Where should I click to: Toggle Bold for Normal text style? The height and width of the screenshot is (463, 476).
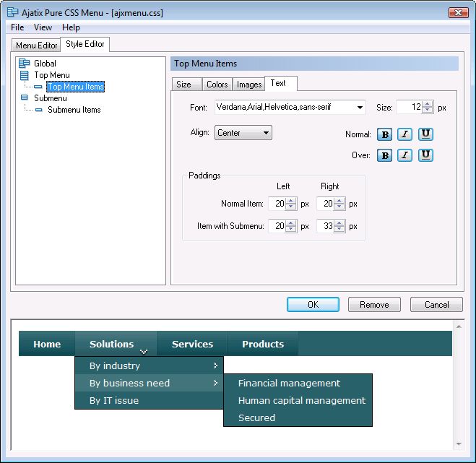coord(384,134)
